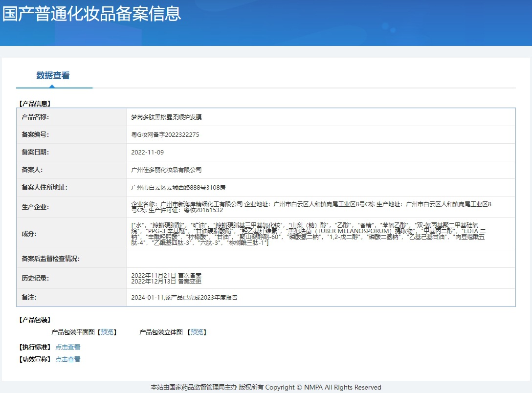This screenshot has width=532, height=393.
Task: Open the 数据查看 tab
Action: [53, 75]
